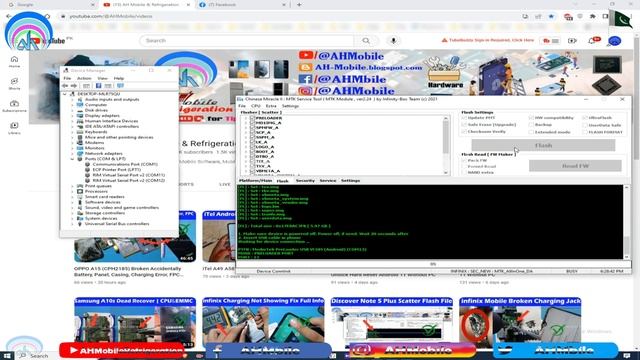Screen dimensions: 640x360
Task: Enable the Extended mode checkbox
Action: tap(531, 132)
